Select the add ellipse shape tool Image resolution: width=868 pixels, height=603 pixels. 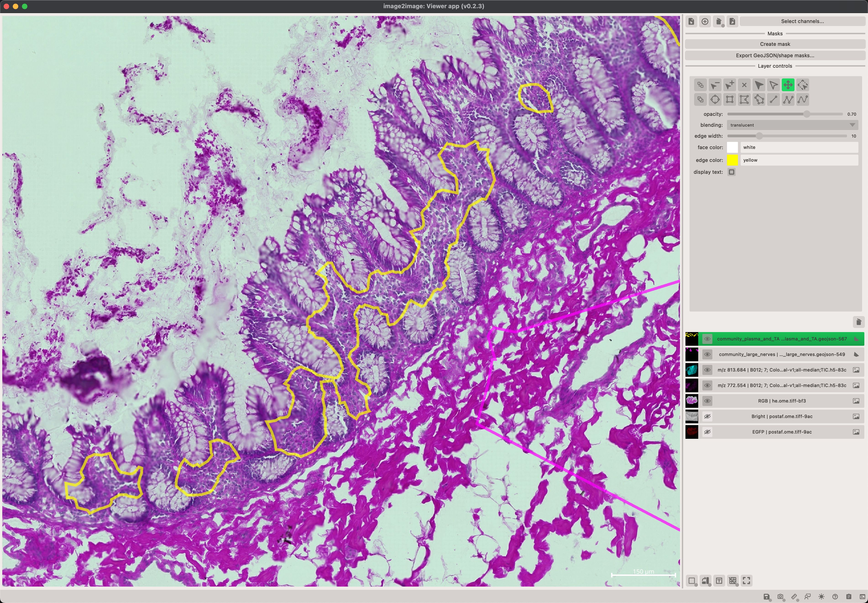(715, 100)
